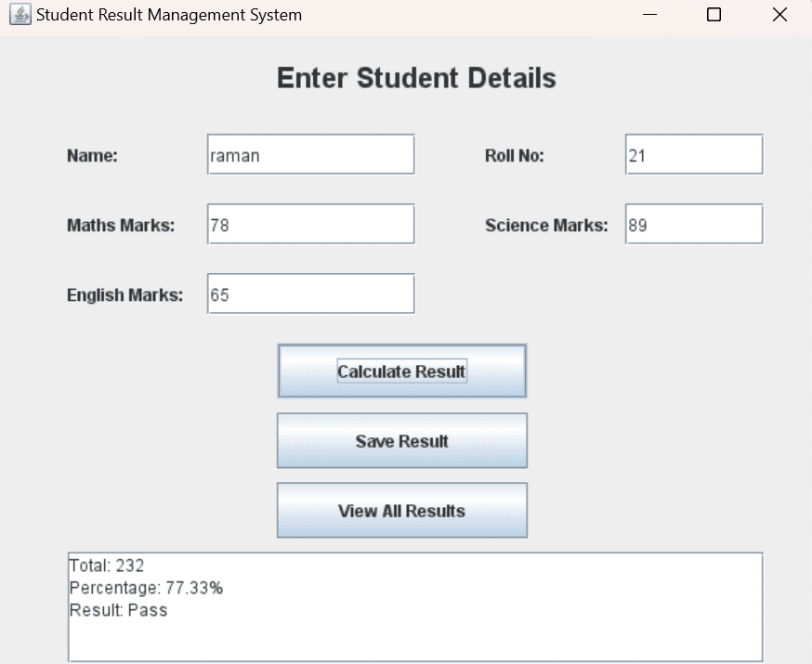Click the window title text
This screenshot has height=664, width=812.
click(x=169, y=15)
